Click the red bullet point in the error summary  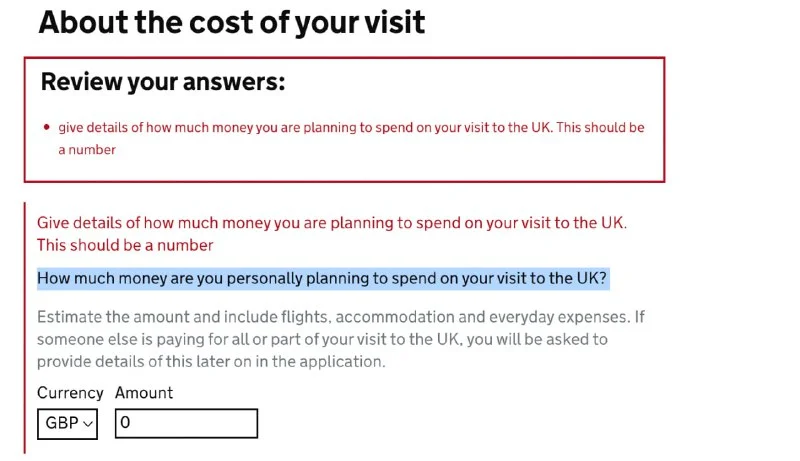click(x=47, y=128)
